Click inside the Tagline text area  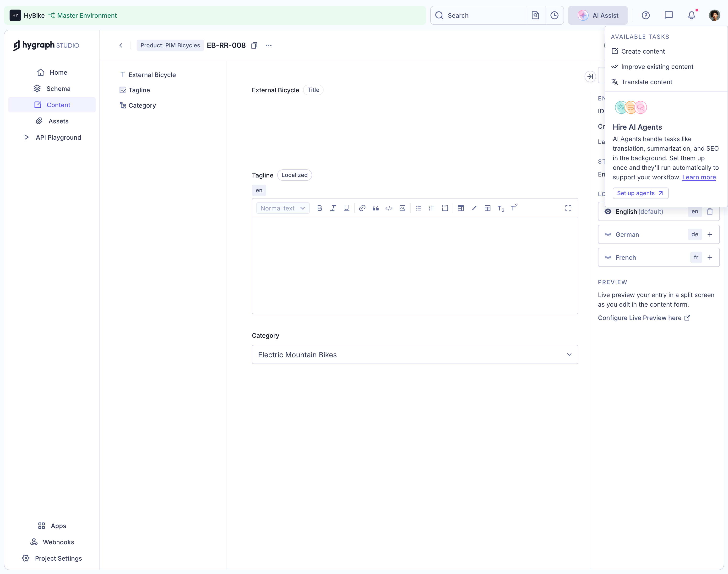[x=415, y=266]
